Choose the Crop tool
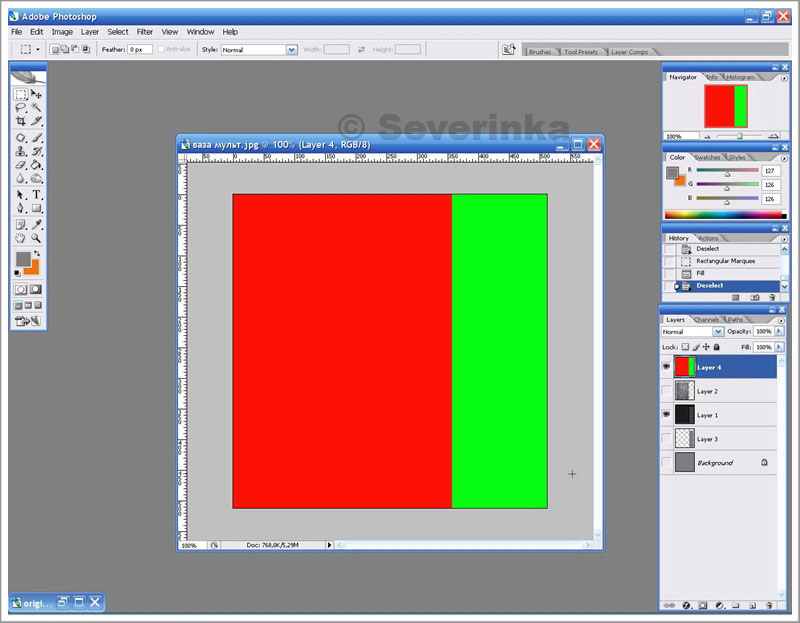This screenshot has width=800, height=623. click(21, 121)
